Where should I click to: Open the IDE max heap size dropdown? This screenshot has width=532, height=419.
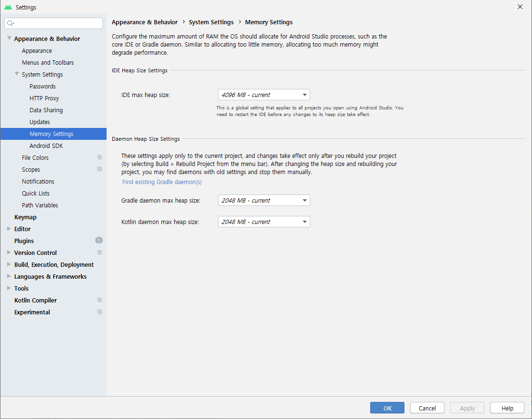(264, 95)
